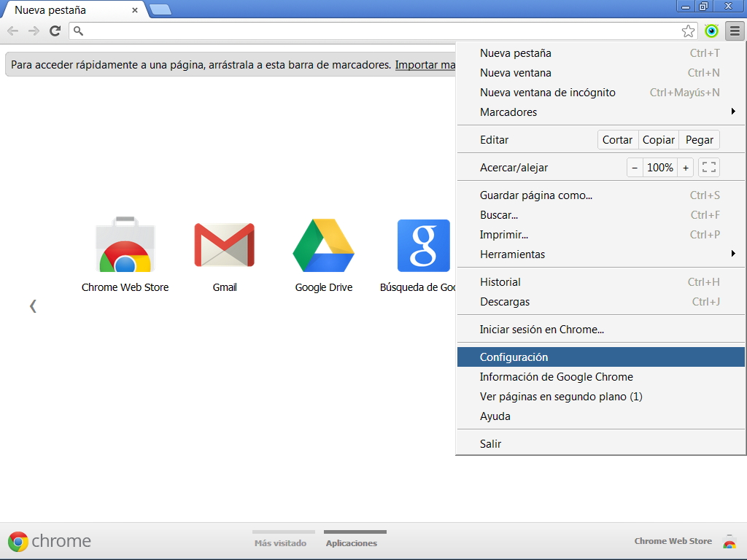Click the Importar marcadores link
The height and width of the screenshot is (560, 747).
[425, 65]
